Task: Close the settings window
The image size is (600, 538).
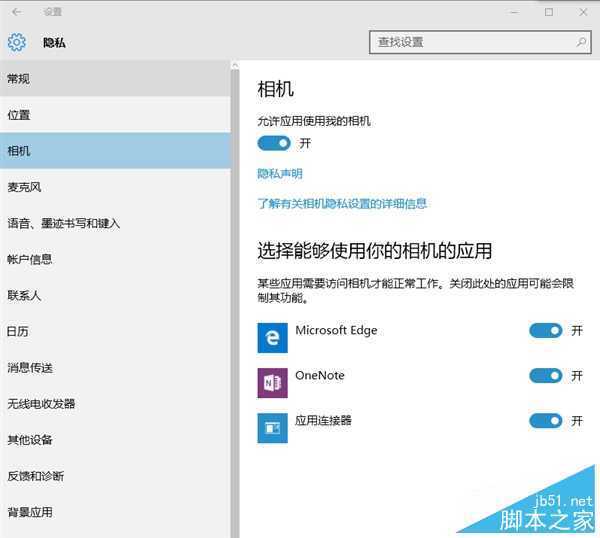Action: click(583, 12)
